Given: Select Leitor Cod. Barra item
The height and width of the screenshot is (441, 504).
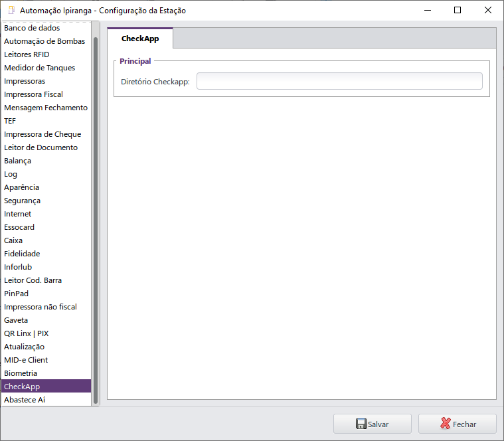Looking at the screenshot, I should tap(46, 280).
